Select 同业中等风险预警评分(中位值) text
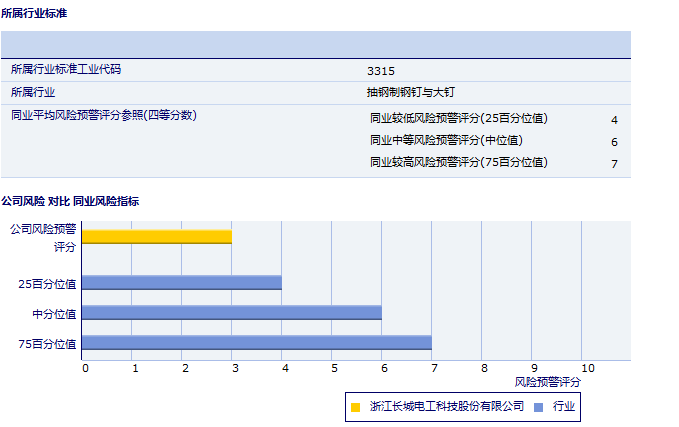The width and height of the screenshot is (679, 427). point(446,140)
